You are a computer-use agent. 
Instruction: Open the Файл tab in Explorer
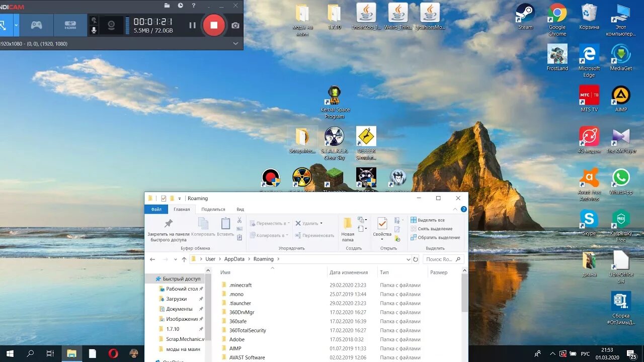[x=156, y=209]
